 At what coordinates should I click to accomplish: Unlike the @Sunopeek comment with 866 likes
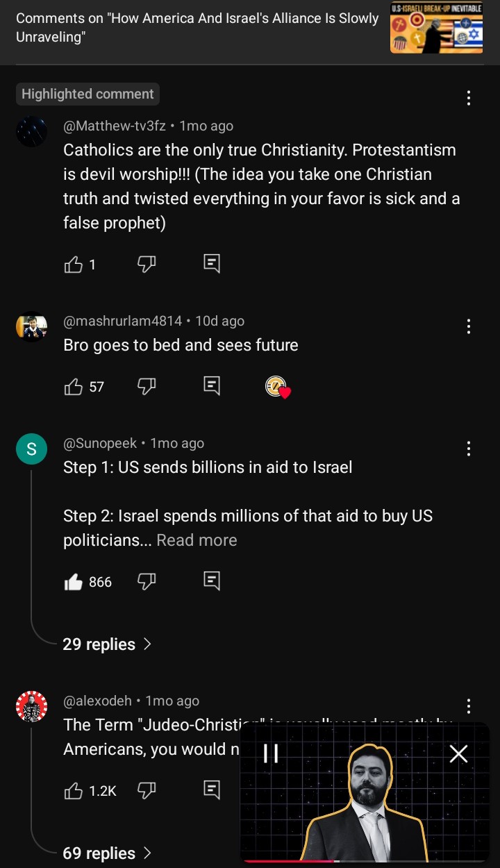(74, 582)
